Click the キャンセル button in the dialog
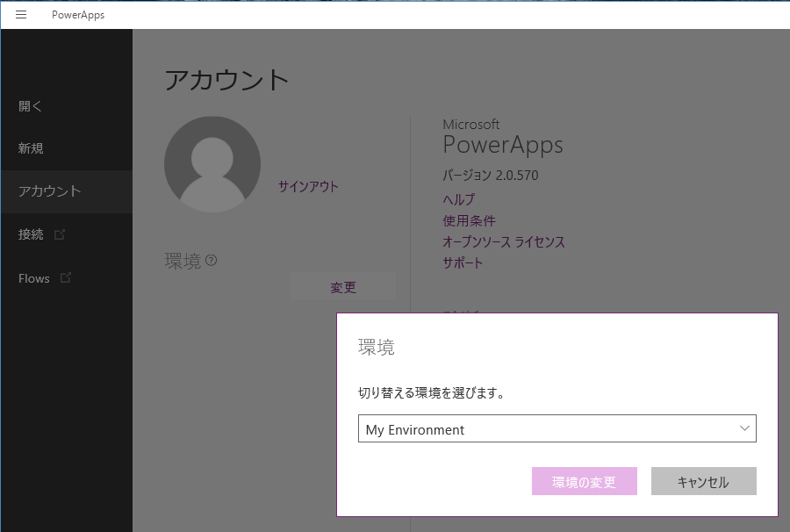Screen dimensions: 790x532 pos(703,481)
